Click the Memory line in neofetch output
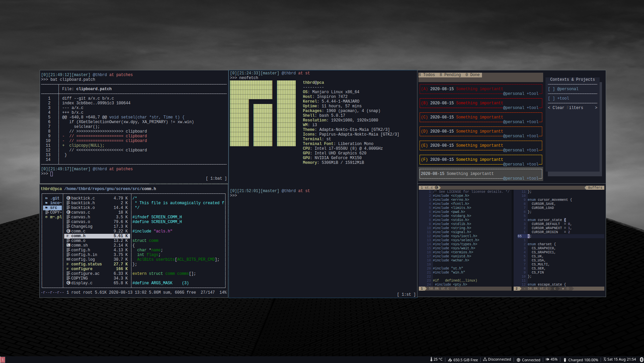Screen dimensions: 644x363 tap(333, 163)
